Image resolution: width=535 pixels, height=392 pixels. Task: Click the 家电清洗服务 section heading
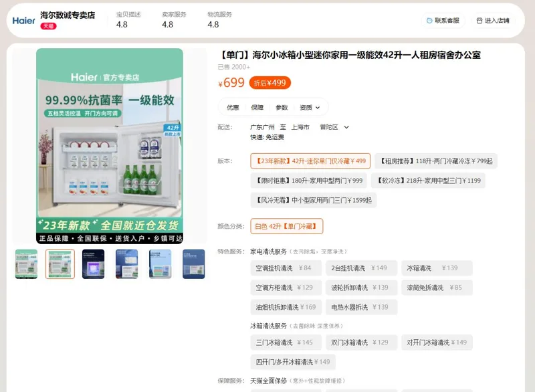click(269, 252)
